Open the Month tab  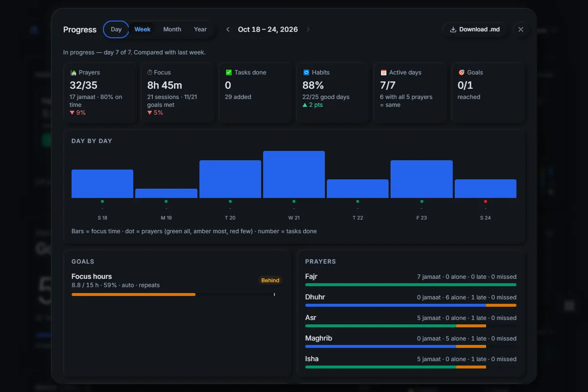coord(172,29)
